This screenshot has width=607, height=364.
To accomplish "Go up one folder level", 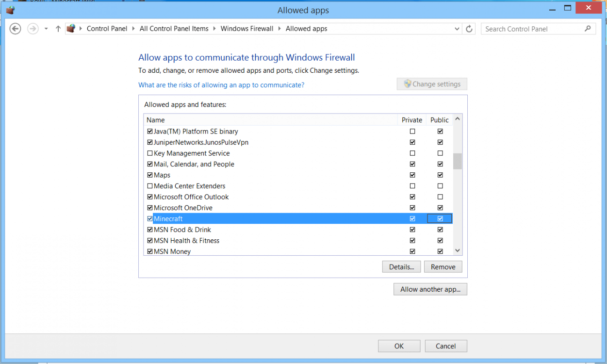I will [x=58, y=29].
